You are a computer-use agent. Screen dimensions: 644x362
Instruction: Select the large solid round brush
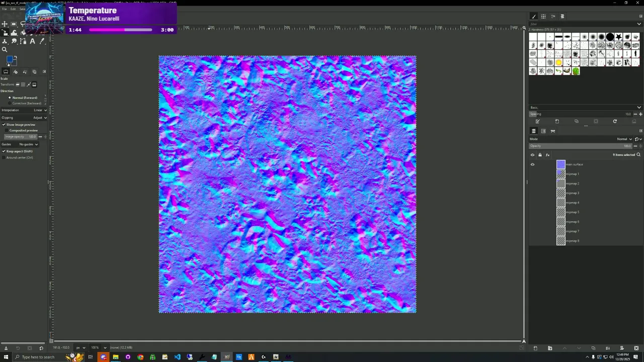tap(610, 37)
